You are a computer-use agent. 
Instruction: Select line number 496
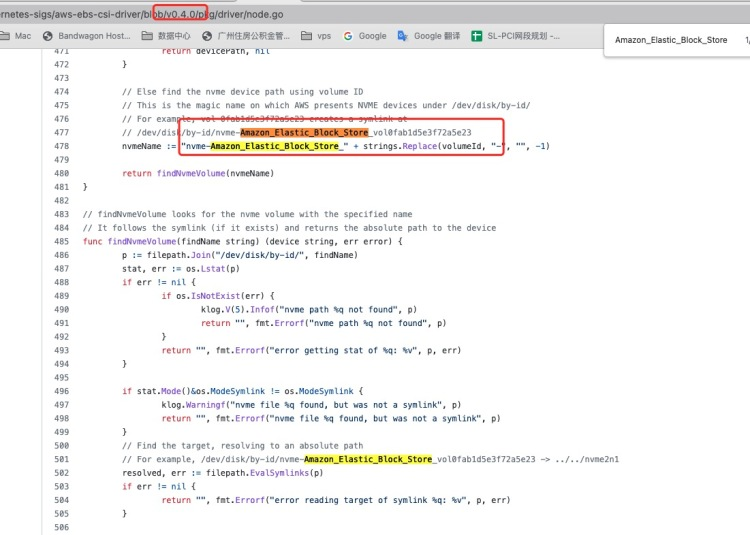tap(62, 391)
